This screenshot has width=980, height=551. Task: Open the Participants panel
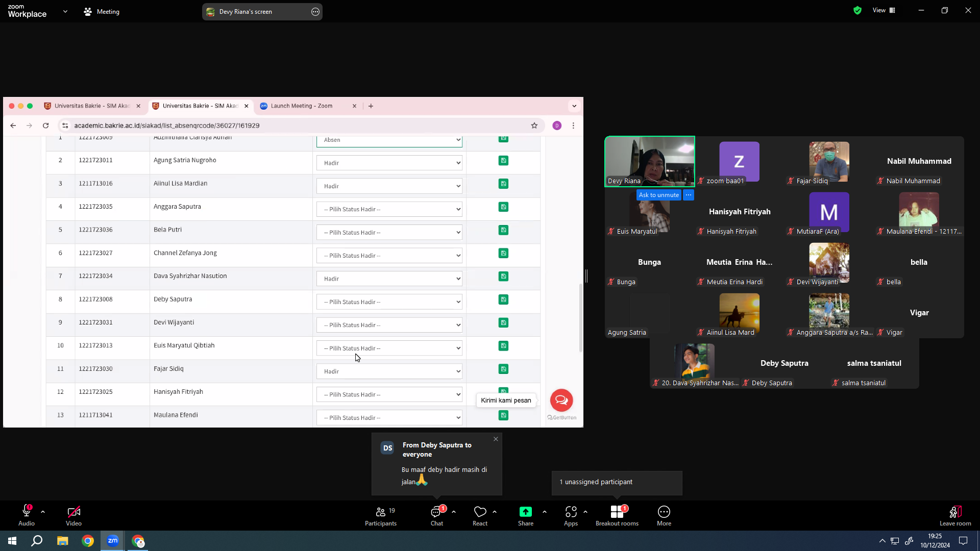click(381, 515)
